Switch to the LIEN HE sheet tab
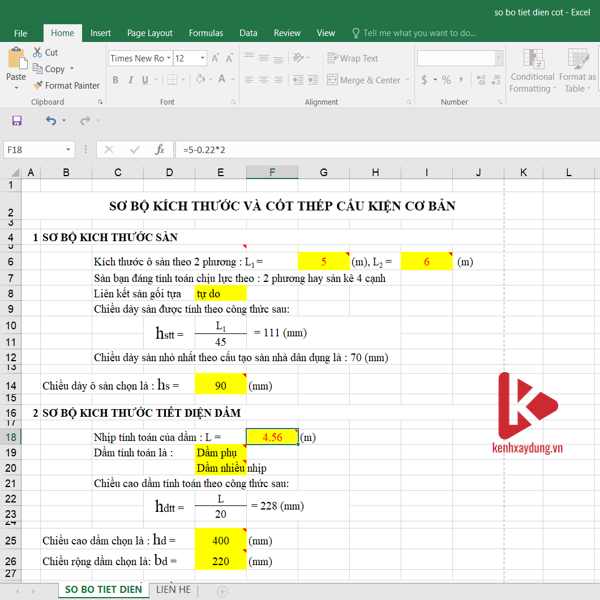The height and width of the screenshot is (600, 600). point(173,590)
